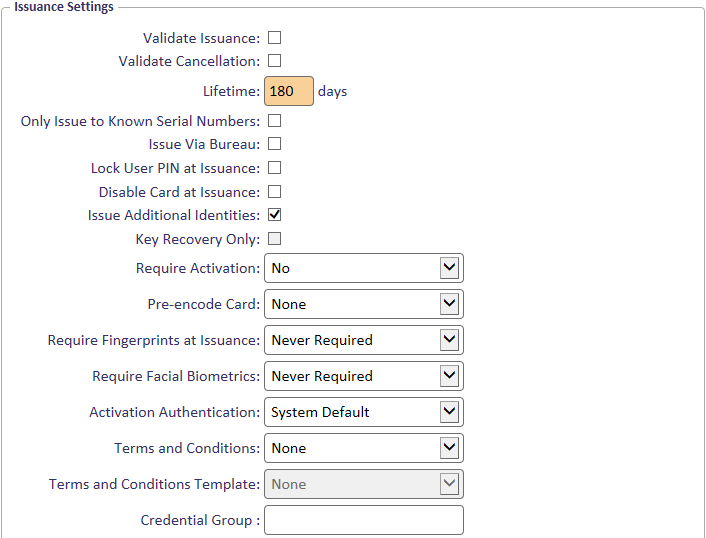This screenshot has width=706, height=538.
Task: Enable the Validate Issuance checkbox
Action: (x=274, y=38)
